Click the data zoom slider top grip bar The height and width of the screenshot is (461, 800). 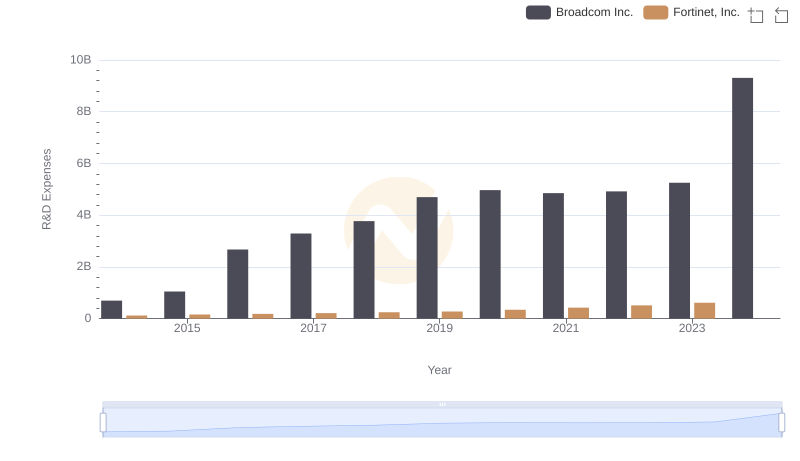(442, 404)
